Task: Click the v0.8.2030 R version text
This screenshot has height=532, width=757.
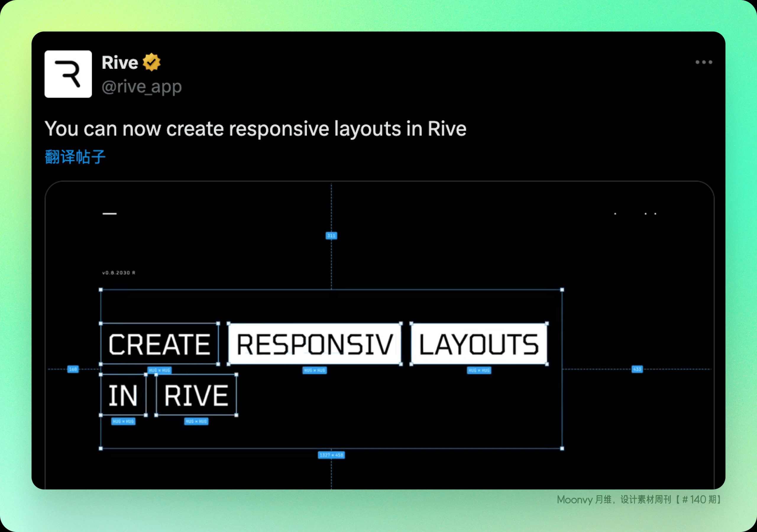Action: (119, 273)
